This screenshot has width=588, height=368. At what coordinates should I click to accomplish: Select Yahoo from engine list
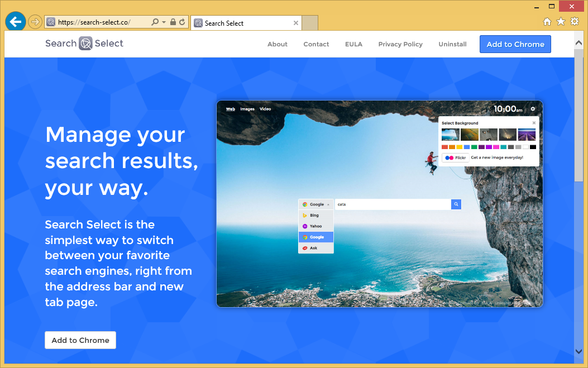(315, 226)
